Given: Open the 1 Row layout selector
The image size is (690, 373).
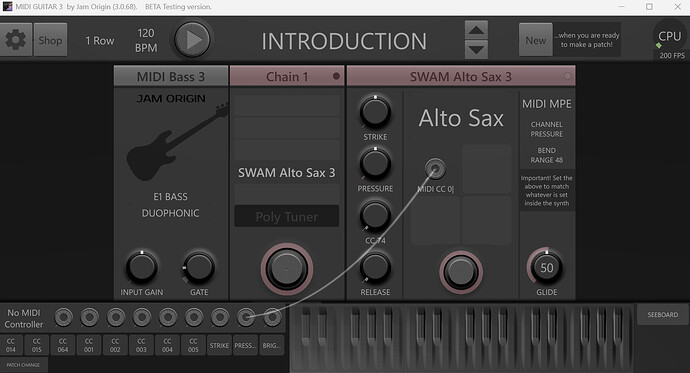Looking at the screenshot, I should (x=100, y=40).
